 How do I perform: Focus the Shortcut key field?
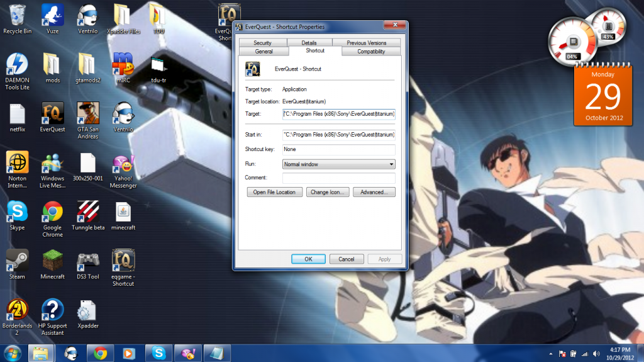[x=339, y=149]
